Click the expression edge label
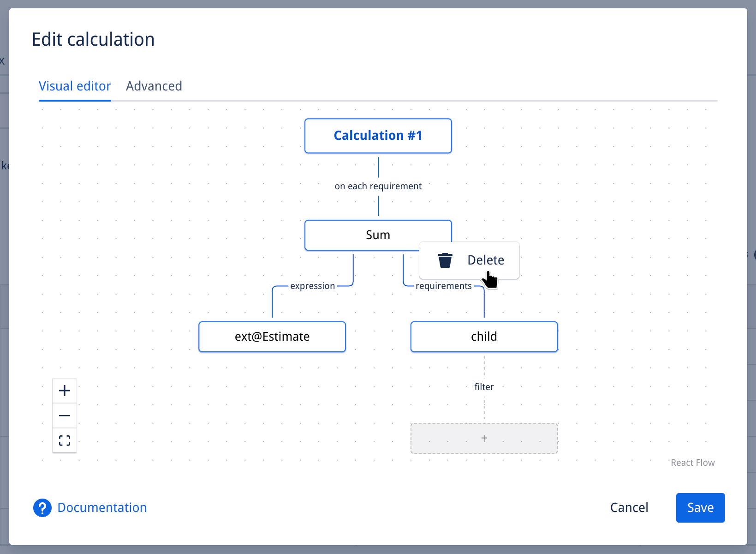756x554 pixels. pyautogui.click(x=312, y=286)
